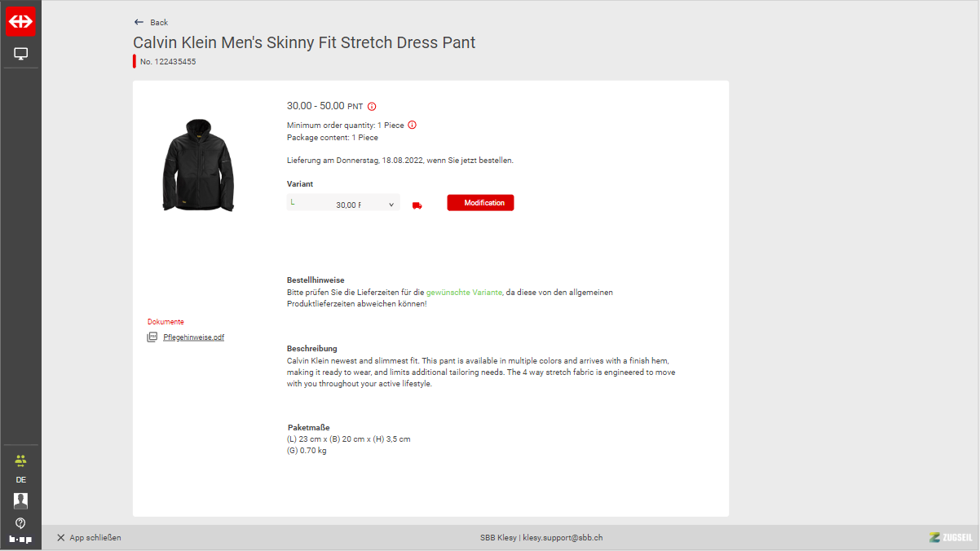Open the help question mark icon
The height and width of the screenshot is (551, 980).
click(x=20, y=522)
